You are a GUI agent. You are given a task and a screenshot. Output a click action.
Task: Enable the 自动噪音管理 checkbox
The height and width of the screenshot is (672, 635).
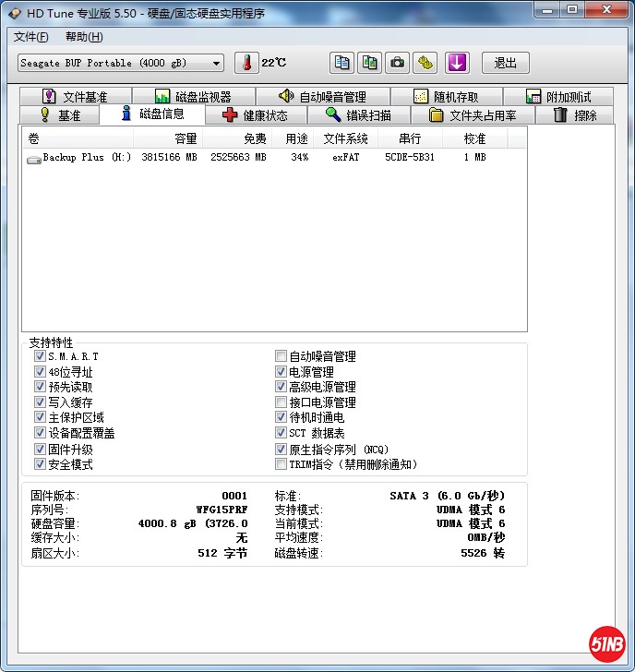click(282, 356)
